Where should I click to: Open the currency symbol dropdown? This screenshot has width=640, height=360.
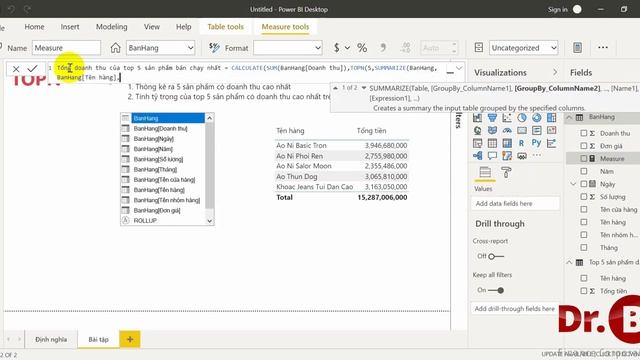tap(347, 48)
